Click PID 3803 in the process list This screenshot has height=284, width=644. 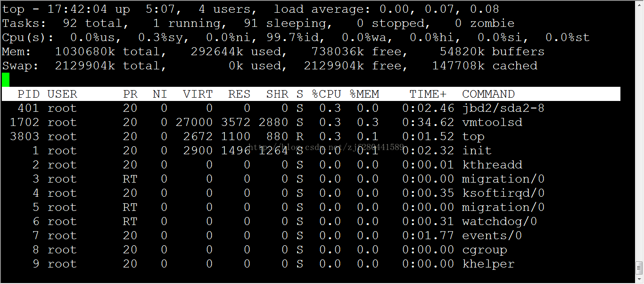click(x=25, y=136)
